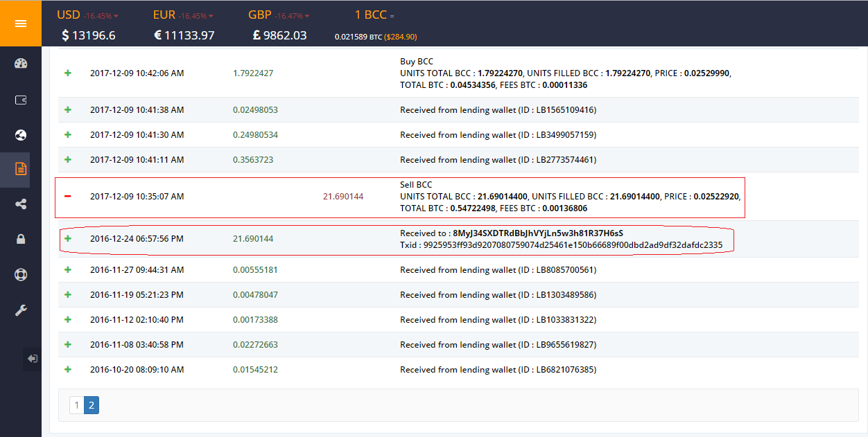
Task: Click the credited amount 0.02272663
Action: 255,345
